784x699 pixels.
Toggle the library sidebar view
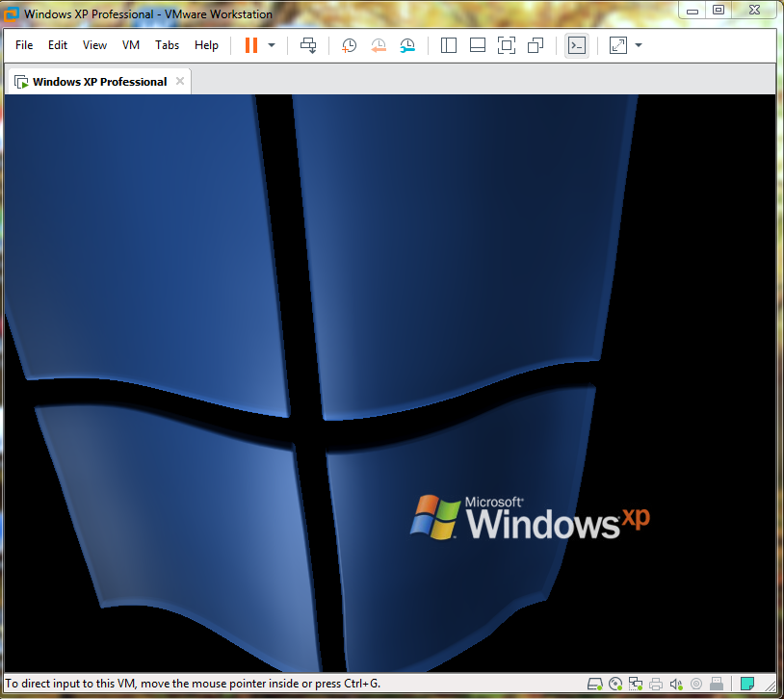point(449,45)
